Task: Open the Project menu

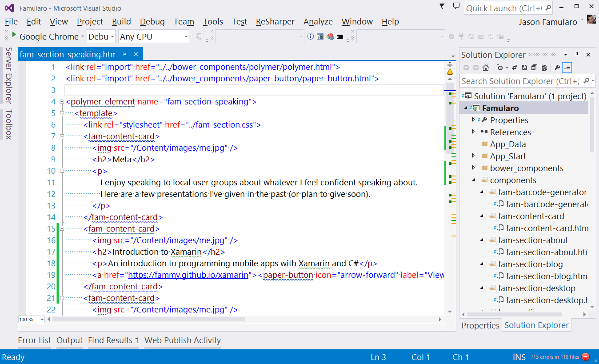Action: pos(90,21)
